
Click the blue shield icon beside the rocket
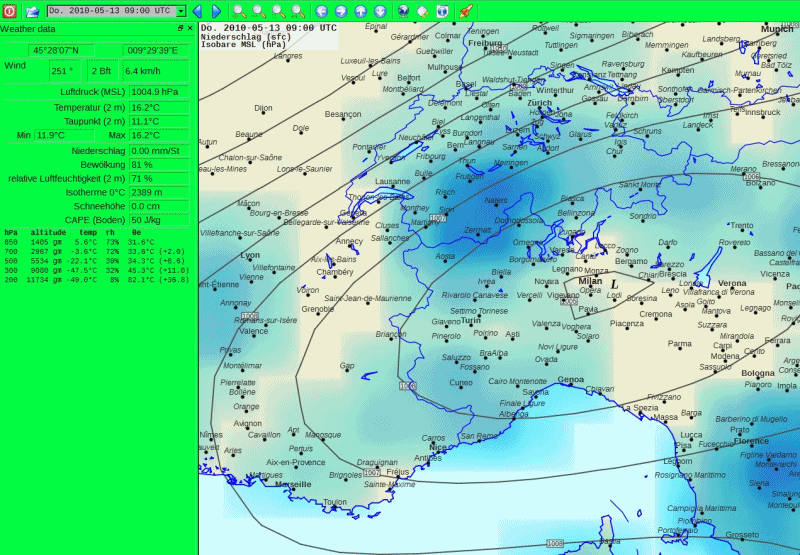pos(442,11)
